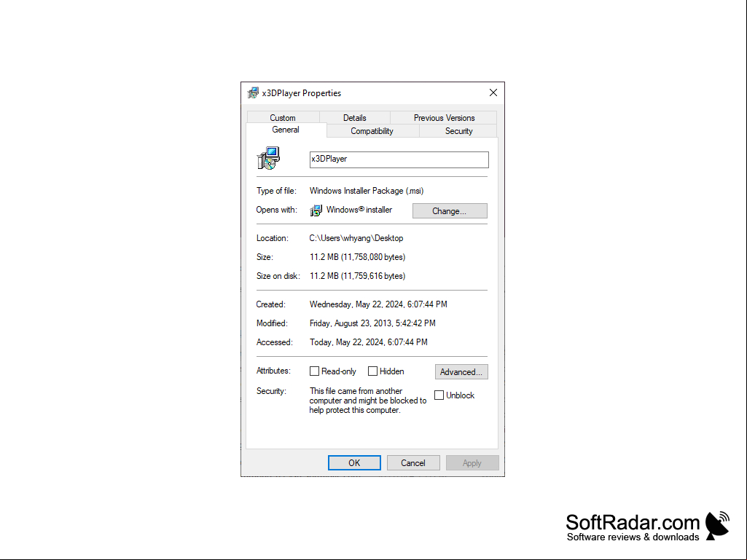Select the General tab
The image size is (747, 560).
(286, 130)
